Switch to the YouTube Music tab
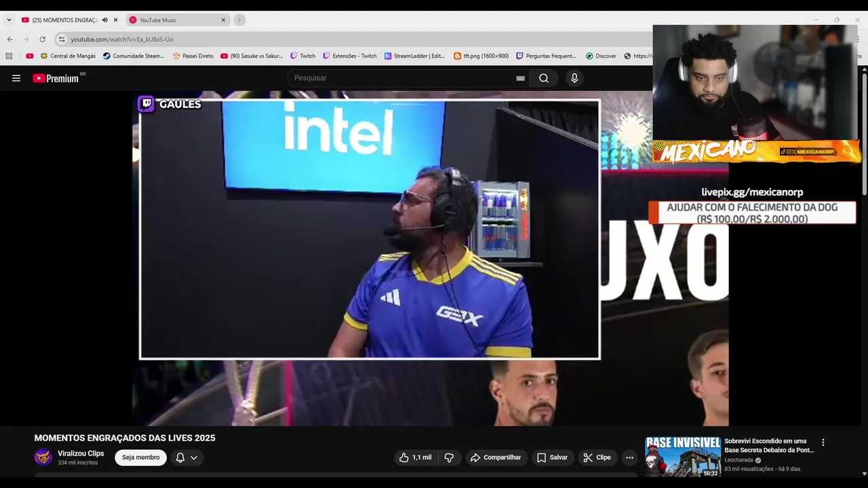The width and height of the screenshot is (868, 488). click(x=176, y=20)
